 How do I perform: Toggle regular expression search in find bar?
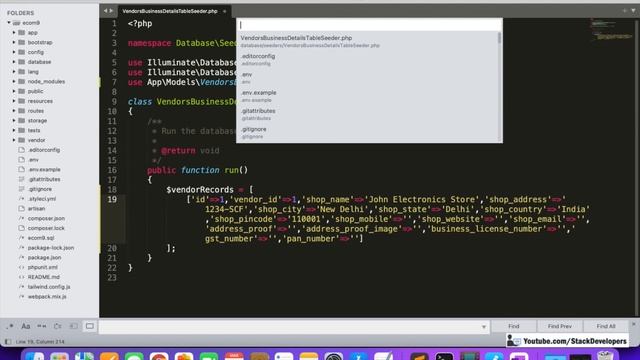click(10, 326)
